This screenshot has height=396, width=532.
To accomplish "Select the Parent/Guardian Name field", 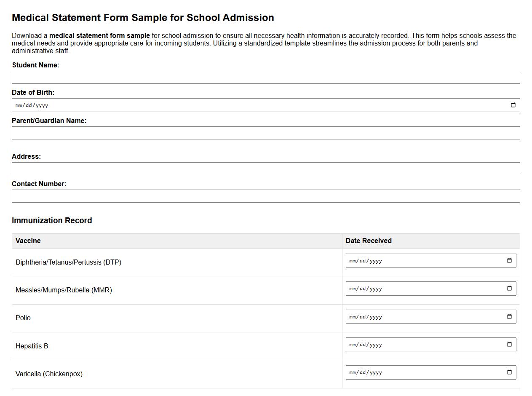I will pyautogui.click(x=265, y=133).
